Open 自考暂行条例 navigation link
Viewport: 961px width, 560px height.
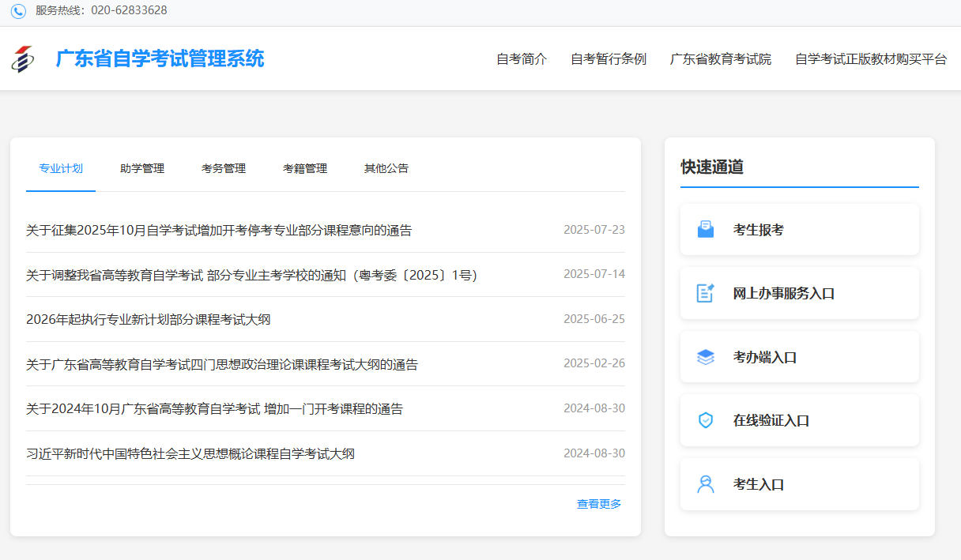(609, 59)
